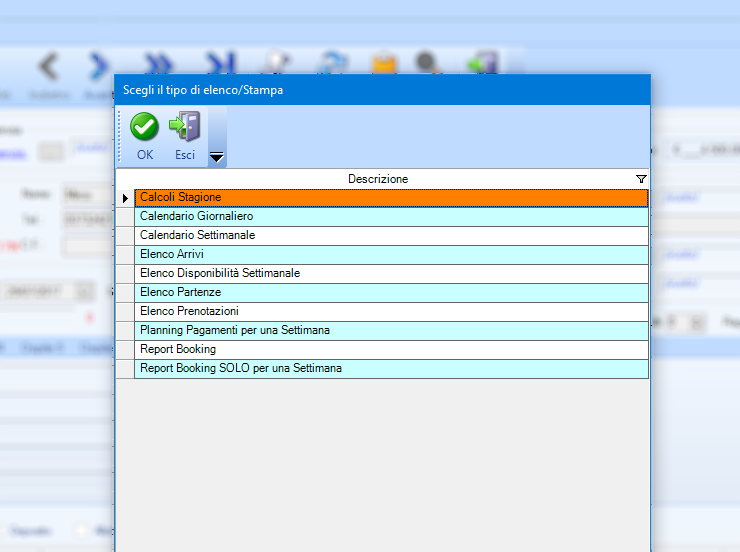The height and width of the screenshot is (552, 740).
Task: Select the Elenco Arrivi entry
Action: (390, 254)
